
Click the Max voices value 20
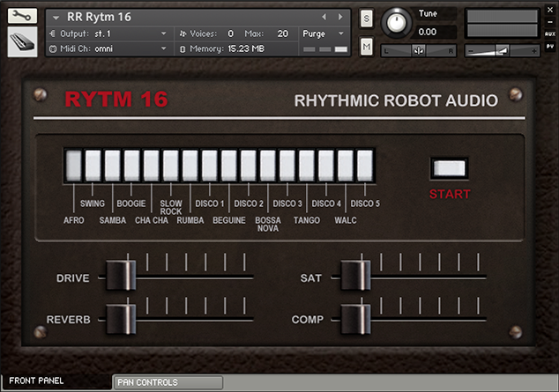[x=283, y=33]
